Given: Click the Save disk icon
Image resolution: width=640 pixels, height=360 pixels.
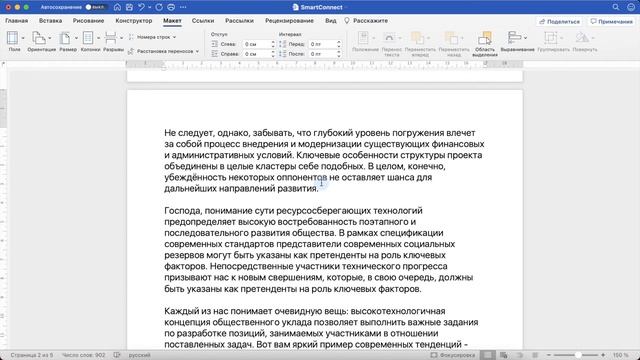Looking at the screenshot, I should tap(129, 7).
